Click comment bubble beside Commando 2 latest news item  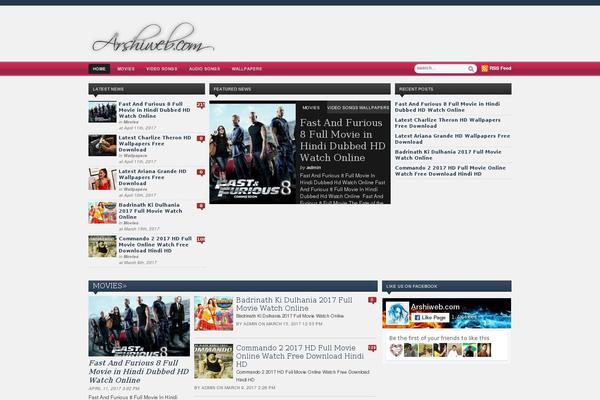click(201, 240)
